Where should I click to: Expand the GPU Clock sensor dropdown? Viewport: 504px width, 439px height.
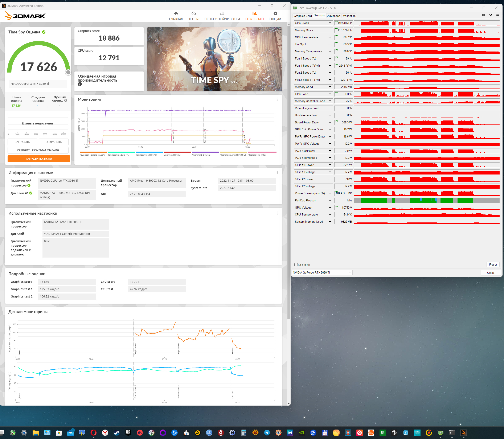[x=330, y=23]
